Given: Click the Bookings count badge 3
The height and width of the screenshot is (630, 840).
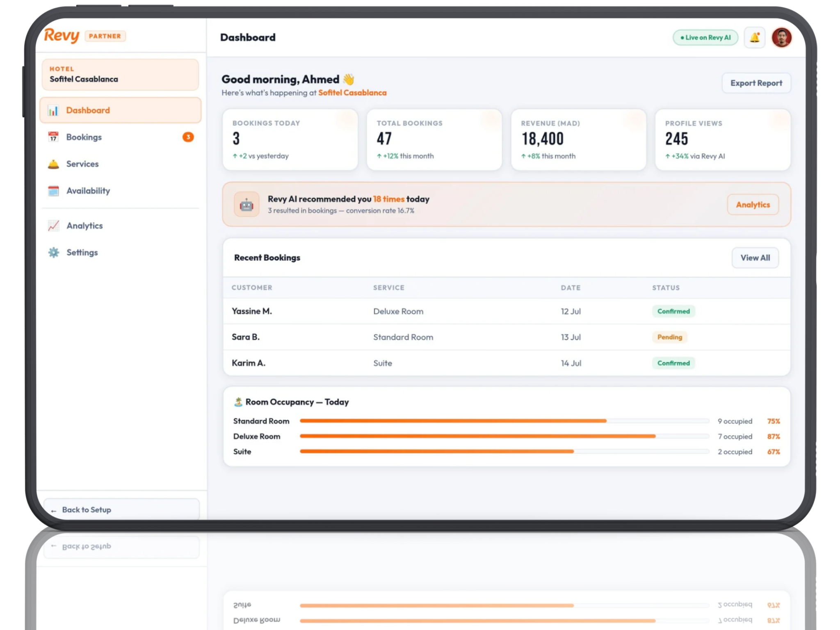Looking at the screenshot, I should click(x=188, y=137).
